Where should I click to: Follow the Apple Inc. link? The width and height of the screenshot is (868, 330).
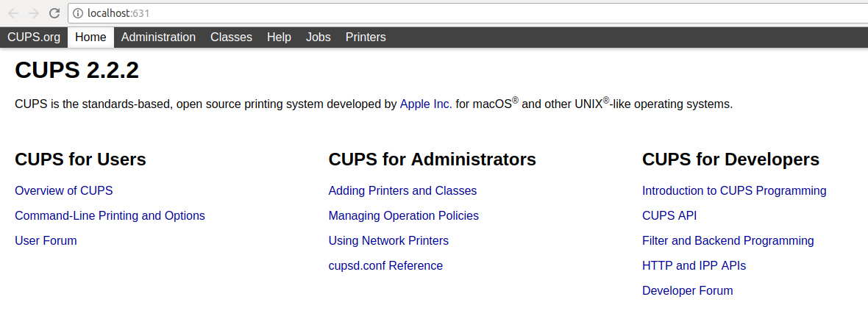[426, 104]
